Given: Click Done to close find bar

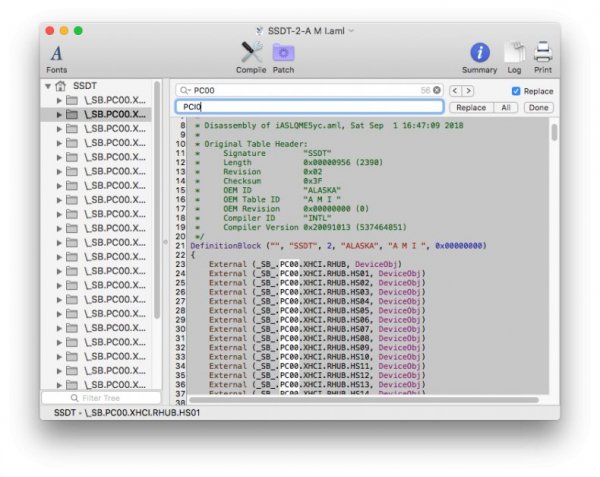Looking at the screenshot, I should 538,107.
